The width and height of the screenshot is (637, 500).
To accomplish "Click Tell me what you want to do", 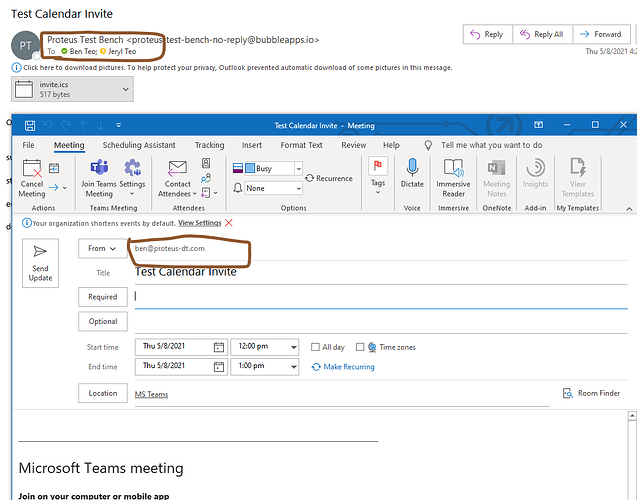I will [x=492, y=145].
